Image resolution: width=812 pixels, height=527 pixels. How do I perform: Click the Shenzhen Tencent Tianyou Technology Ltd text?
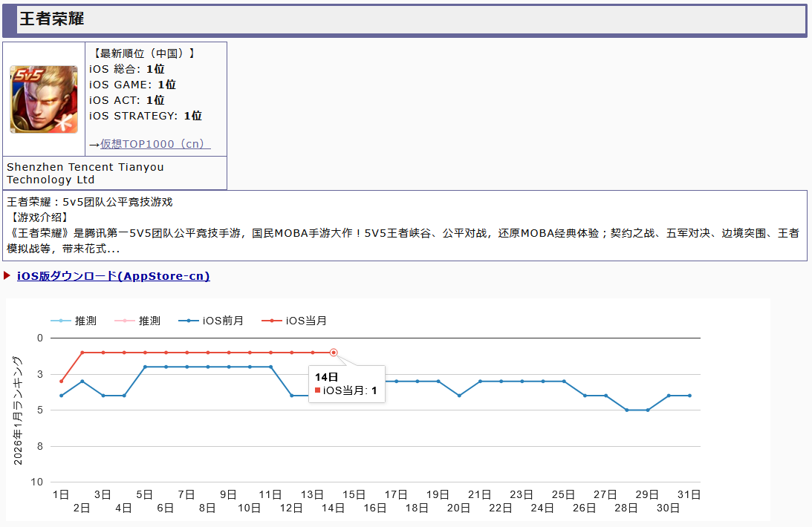coord(85,173)
